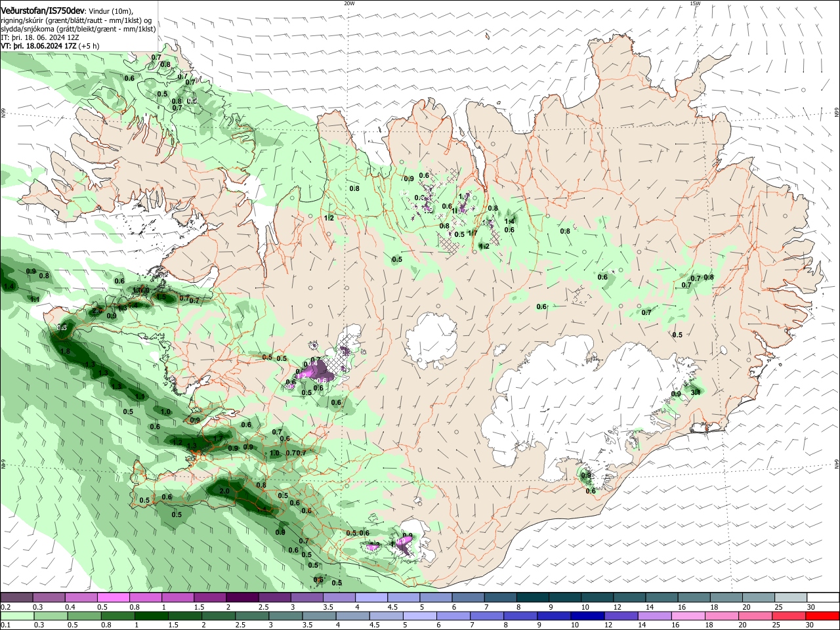Screen dimensions: 840x630
Task: Click the top legend swatch between 0.2 and 0.3
Action: pyautogui.click(x=16, y=598)
